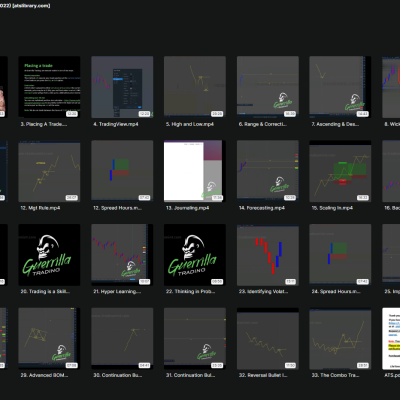Open the 22. Thinking in Prob... thumbnail
This screenshot has width=400, height=400.
point(195,255)
